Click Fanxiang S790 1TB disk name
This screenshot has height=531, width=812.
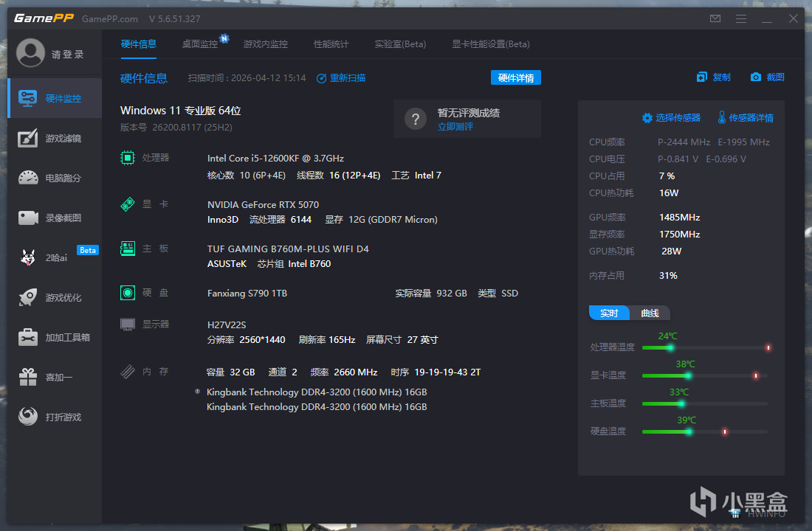[x=247, y=294]
